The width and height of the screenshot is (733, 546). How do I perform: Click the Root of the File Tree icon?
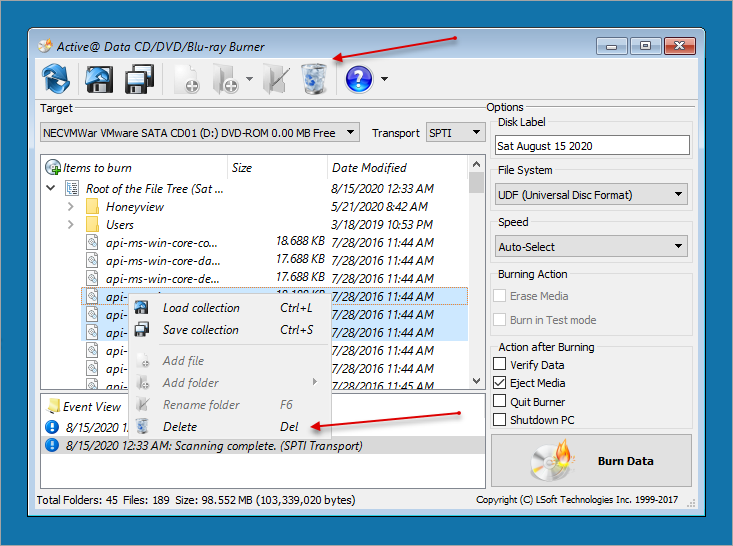72,188
